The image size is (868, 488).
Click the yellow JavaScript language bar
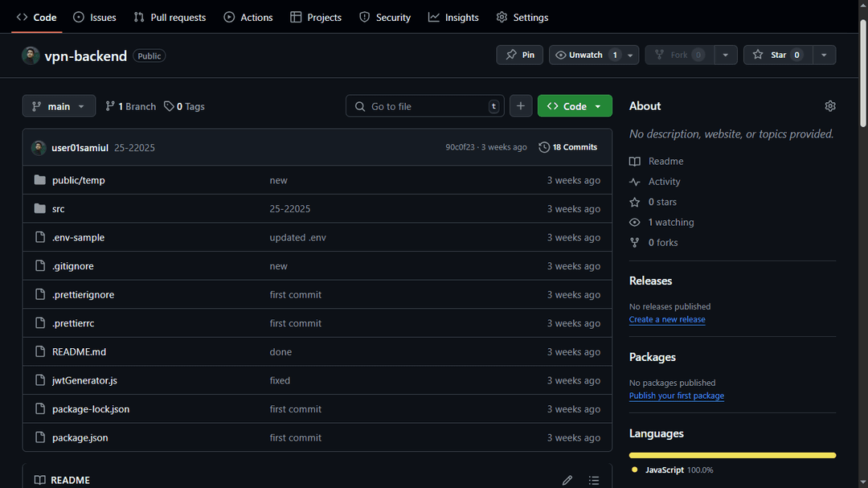732,455
